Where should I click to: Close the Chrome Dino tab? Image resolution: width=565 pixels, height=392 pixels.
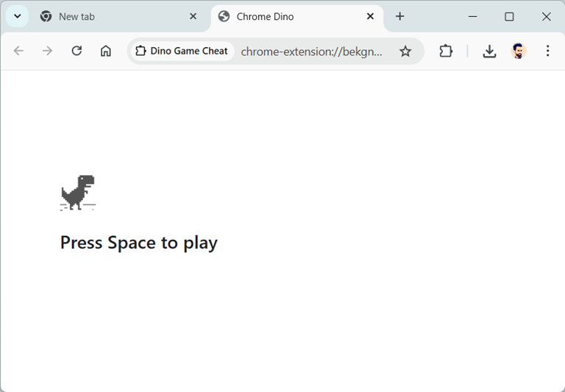pos(371,16)
